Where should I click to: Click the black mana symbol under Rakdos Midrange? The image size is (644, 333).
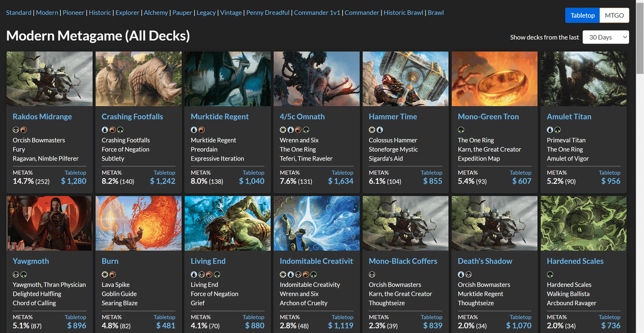[x=16, y=130]
